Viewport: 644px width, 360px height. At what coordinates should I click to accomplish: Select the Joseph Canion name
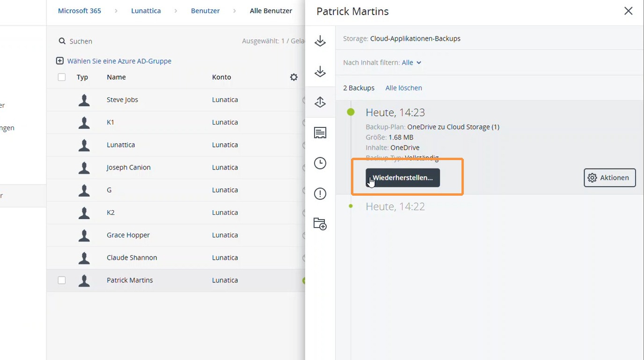(x=129, y=168)
